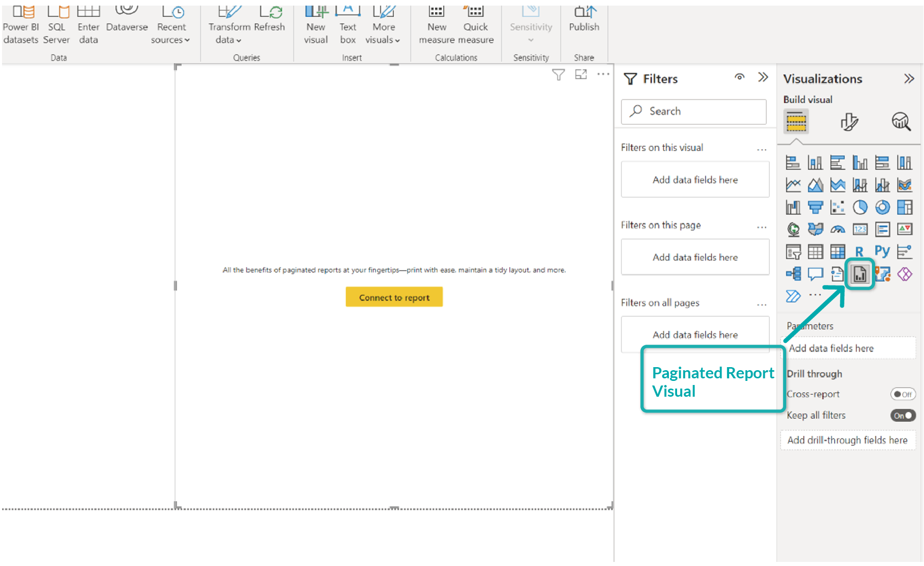Switch to the Format visual tab

pos(849,122)
